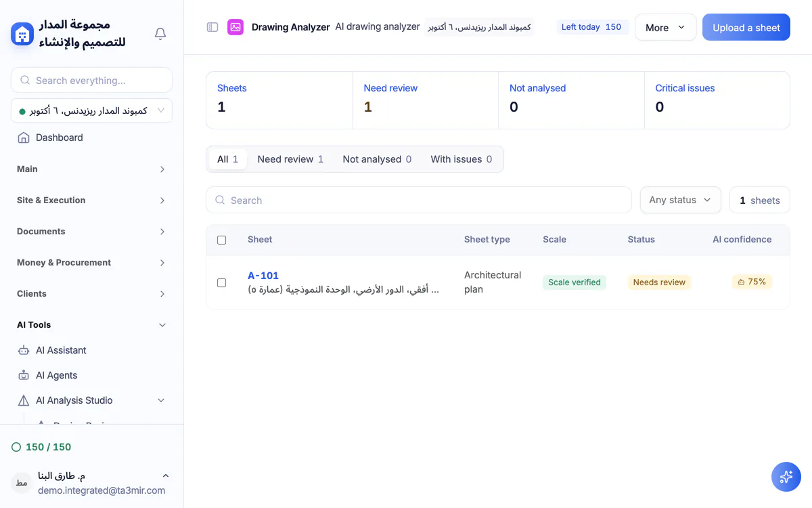Collapse the AI Tools section
812x508 pixels.
point(91,325)
